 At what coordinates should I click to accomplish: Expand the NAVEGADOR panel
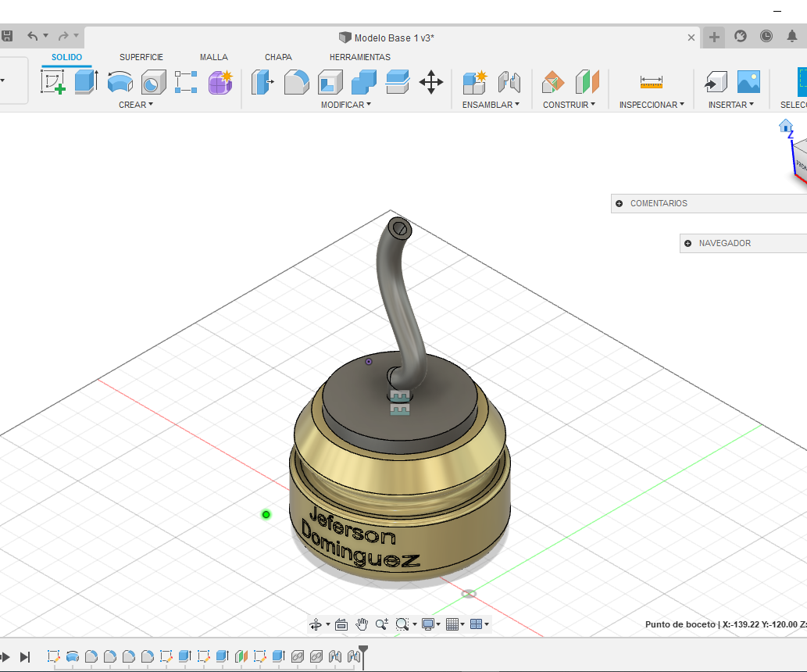tap(688, 243)
